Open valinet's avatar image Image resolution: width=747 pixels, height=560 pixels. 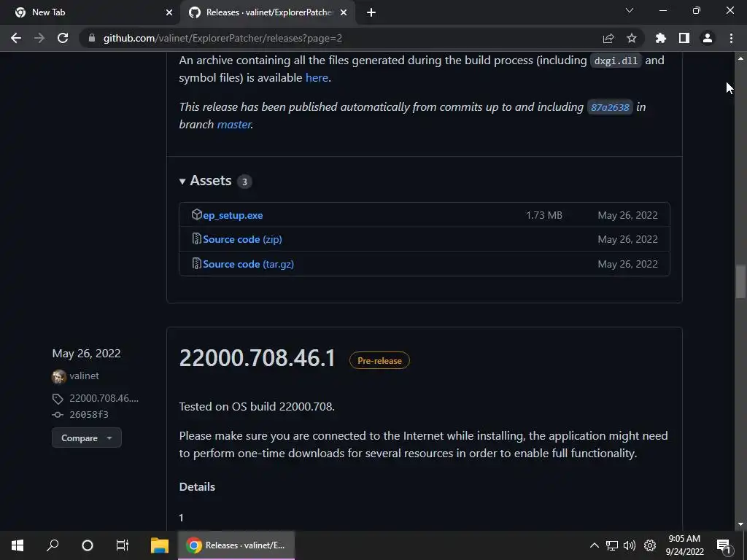pos(58,376)
